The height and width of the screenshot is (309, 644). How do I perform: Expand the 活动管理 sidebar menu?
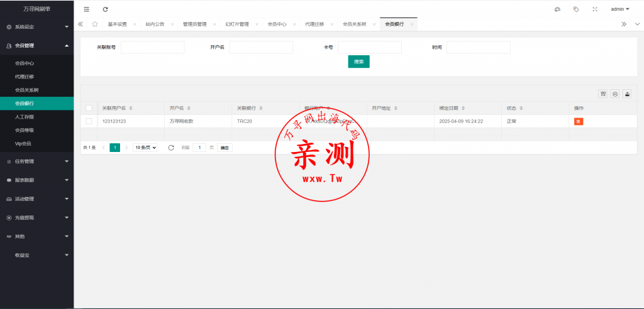point(37,199)
